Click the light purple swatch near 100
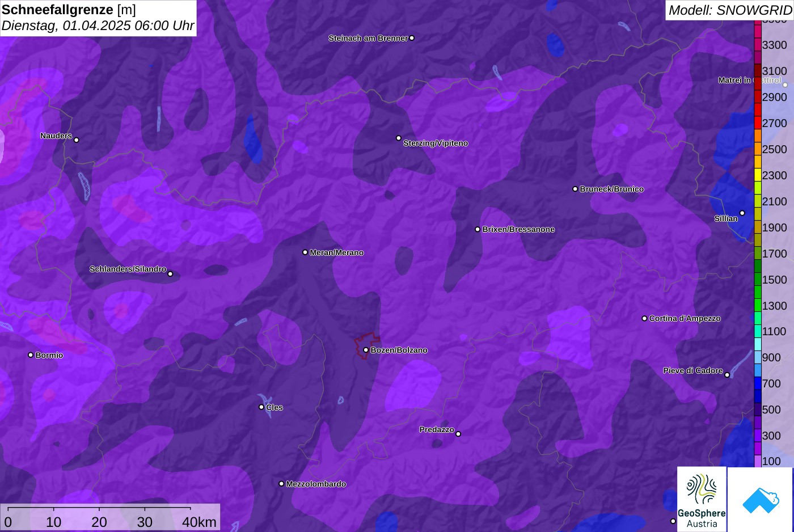The height and width of the screenshot is (532, 794). coord(758,461)
